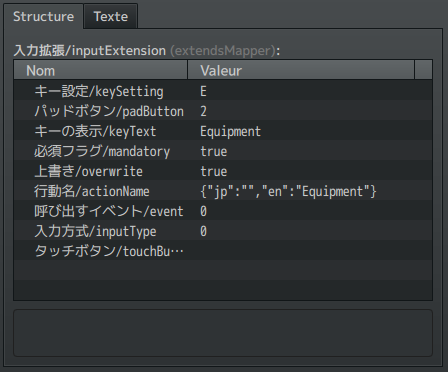Select the padButton value 2
This screenshot has width=448, height=372.
203,111
